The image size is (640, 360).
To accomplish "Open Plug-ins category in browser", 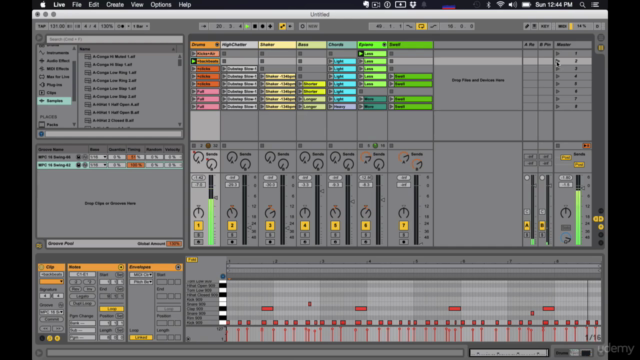I will tap(54, 84).
